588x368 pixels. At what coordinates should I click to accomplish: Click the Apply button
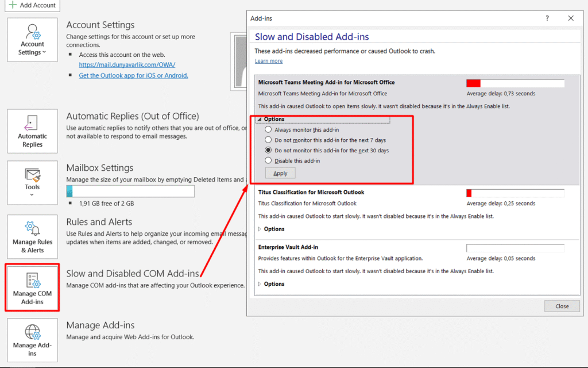click(280, 173)
